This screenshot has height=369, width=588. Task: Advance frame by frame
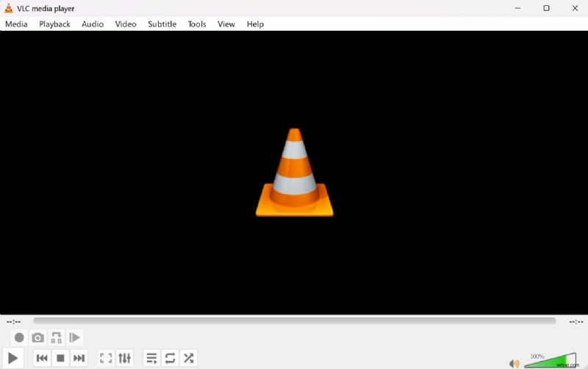click(75, 338)
